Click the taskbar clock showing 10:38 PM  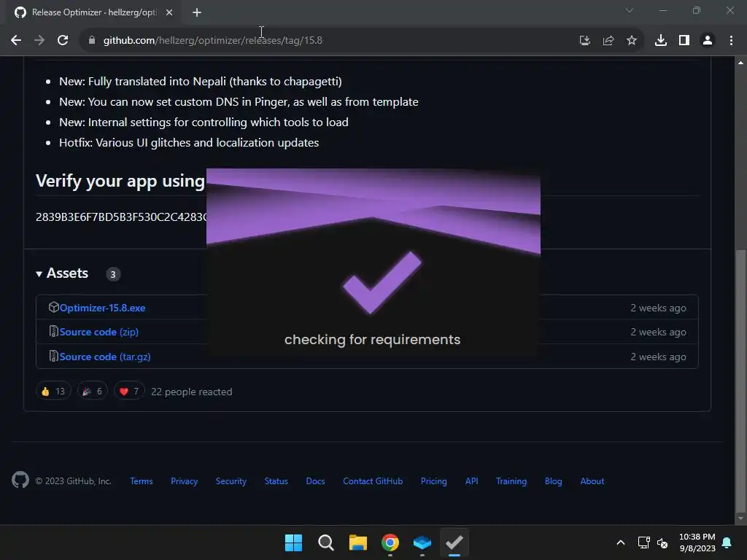click(697, 542)
